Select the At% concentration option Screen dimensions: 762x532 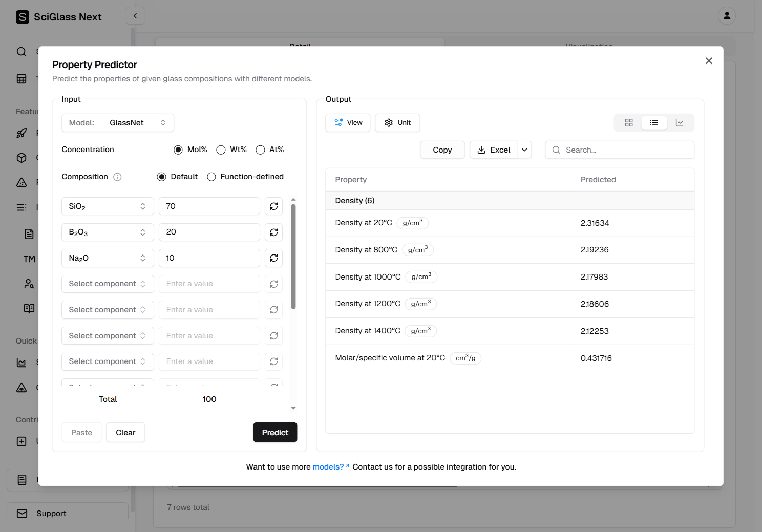(261, 150)
